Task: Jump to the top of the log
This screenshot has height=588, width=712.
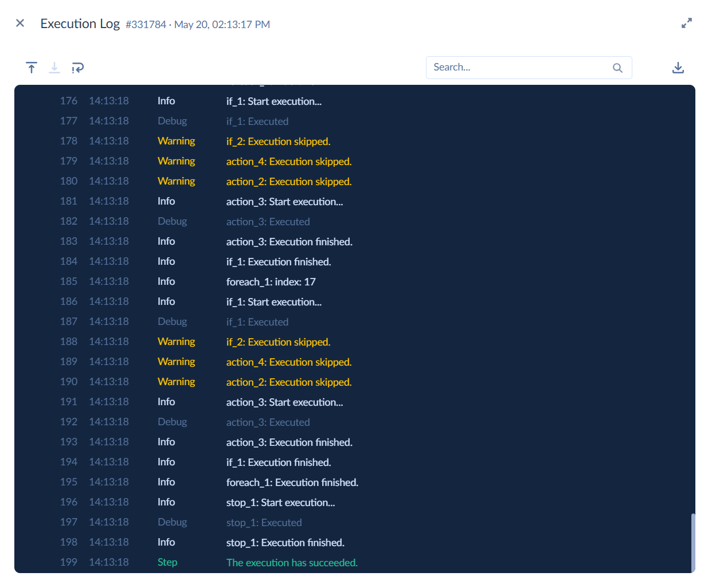Action: (32, 68)
